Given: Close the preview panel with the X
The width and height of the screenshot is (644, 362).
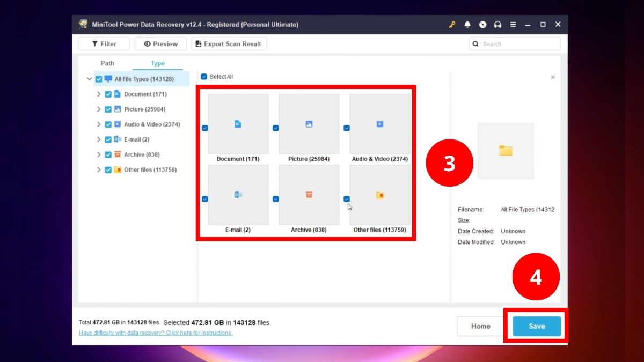Looking at the screenshot, I should click(553, 77).
